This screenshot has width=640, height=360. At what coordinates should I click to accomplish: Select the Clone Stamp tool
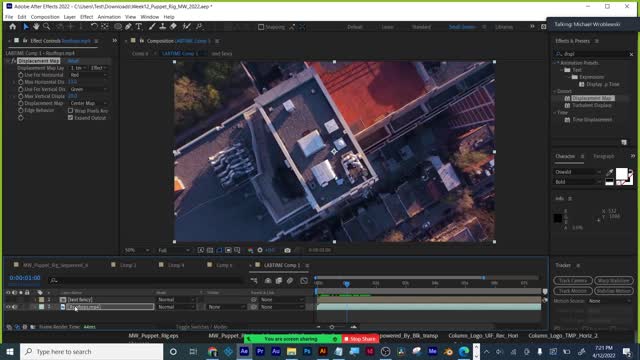tap(162, 27)
